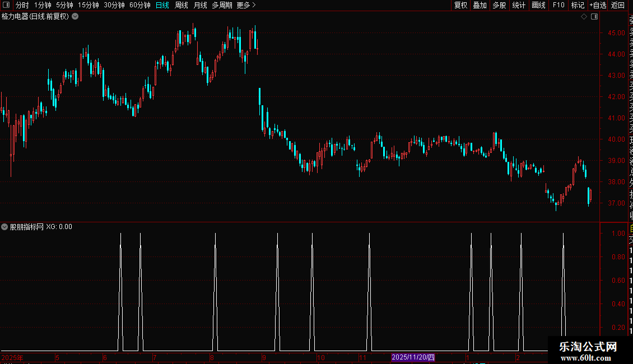Switch to 分时 intraday view
This screenshot has width=633, height=364.
(x=22, y=5)
